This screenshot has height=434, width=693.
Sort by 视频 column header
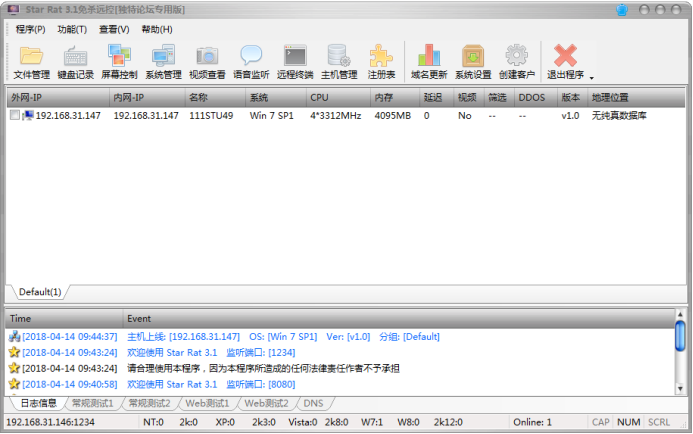[x=468, y=97]
